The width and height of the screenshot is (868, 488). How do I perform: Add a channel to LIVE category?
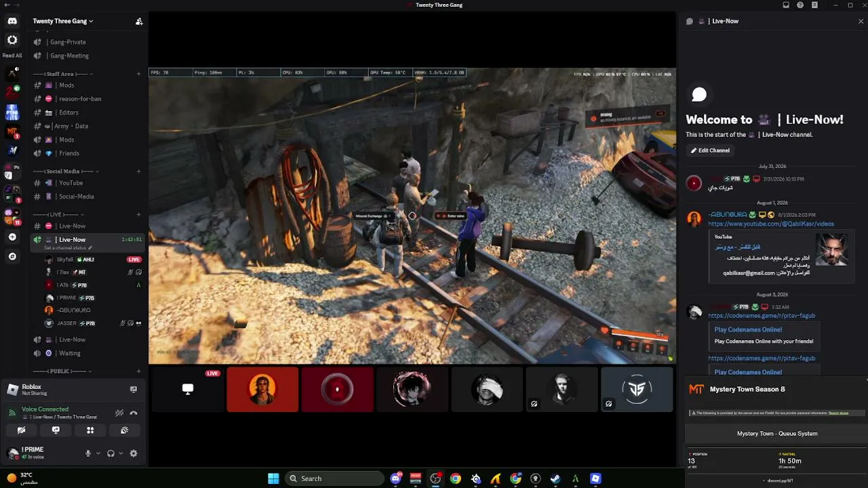pos(138,215)
